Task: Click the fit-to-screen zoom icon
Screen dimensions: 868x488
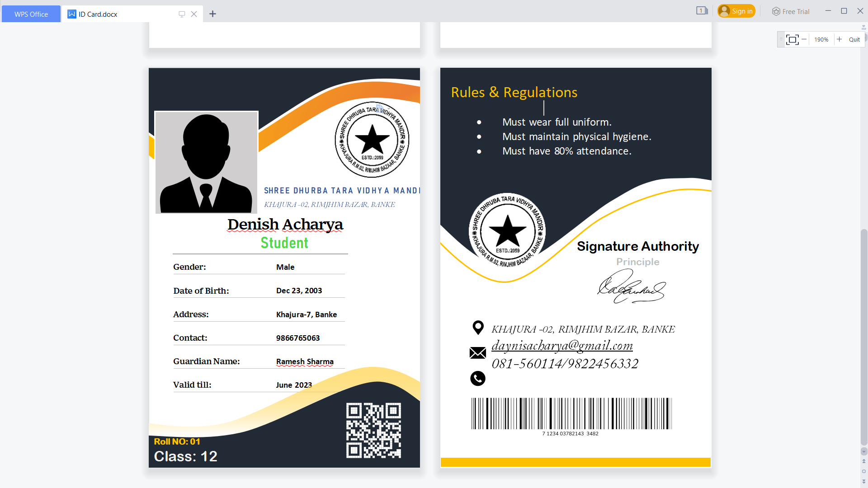Action: (792, 40)
